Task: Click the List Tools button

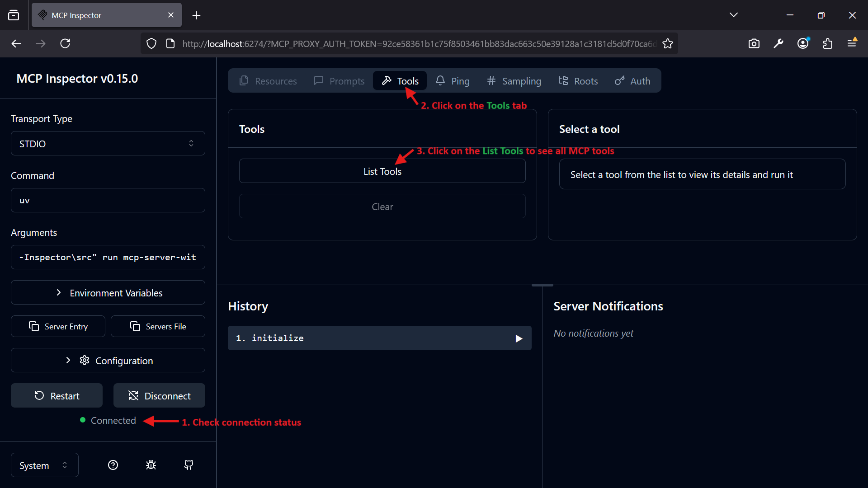Action: pyautogui.click(x=382, y=171)
